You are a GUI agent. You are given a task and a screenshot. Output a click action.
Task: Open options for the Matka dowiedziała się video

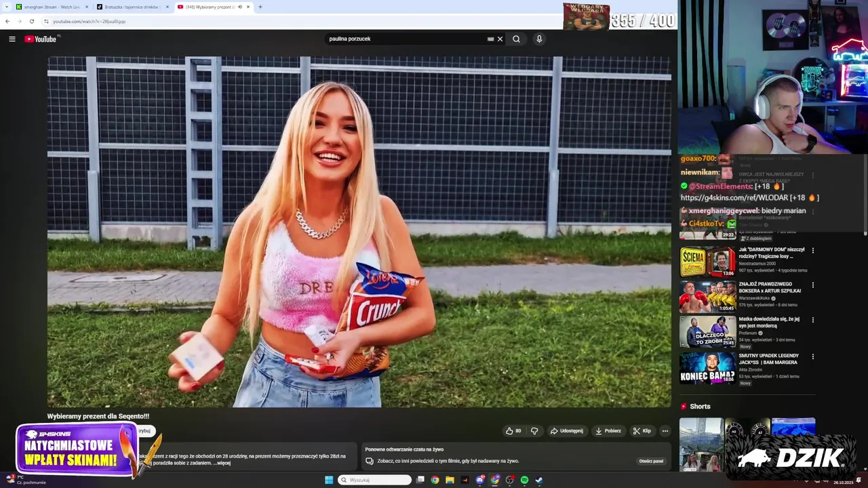[x=813, y=320]
